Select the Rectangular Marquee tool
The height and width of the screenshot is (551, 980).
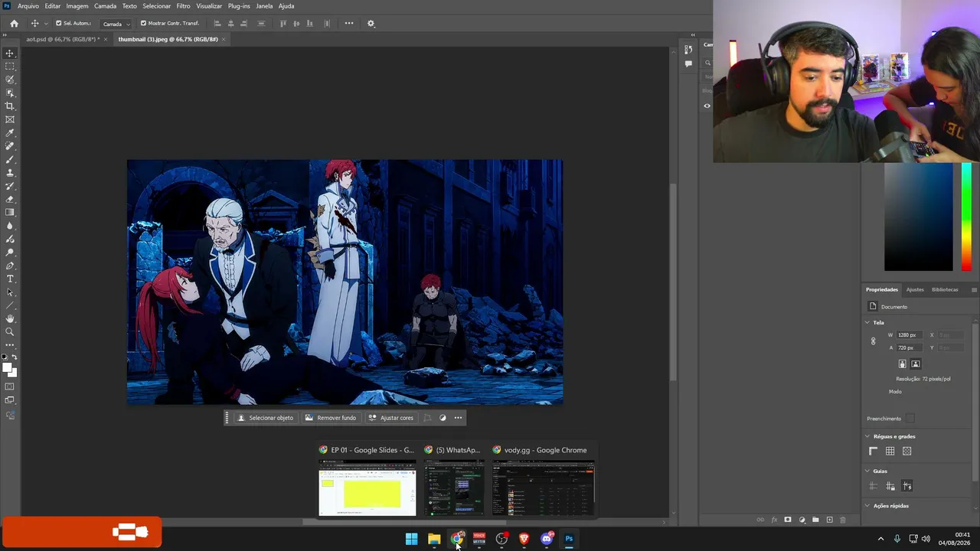(10, 67)
